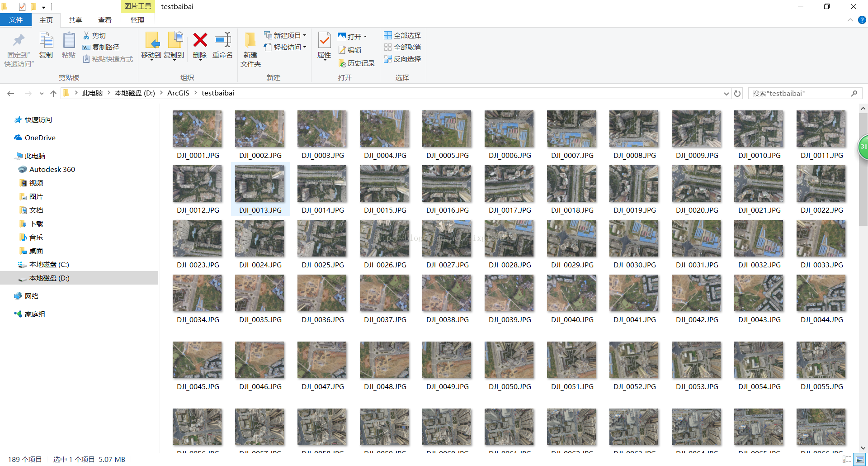Open Explorer help question mark

862,20
